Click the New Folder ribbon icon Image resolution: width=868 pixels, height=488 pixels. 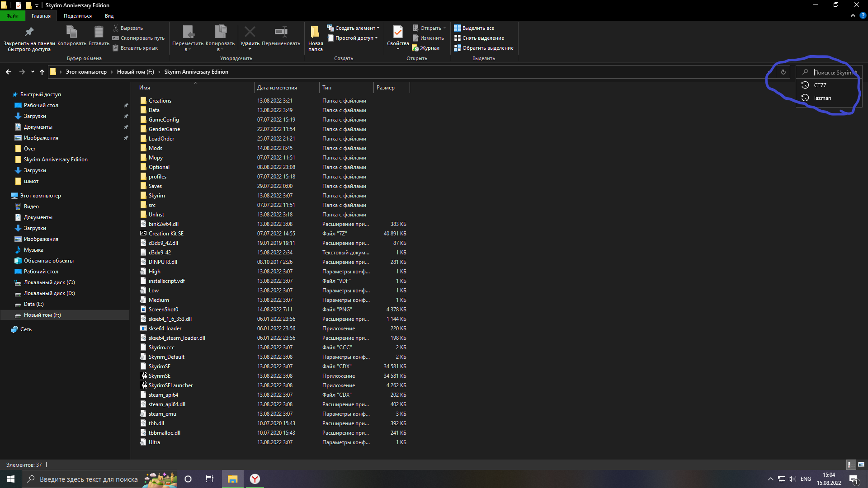click(315, 33)
